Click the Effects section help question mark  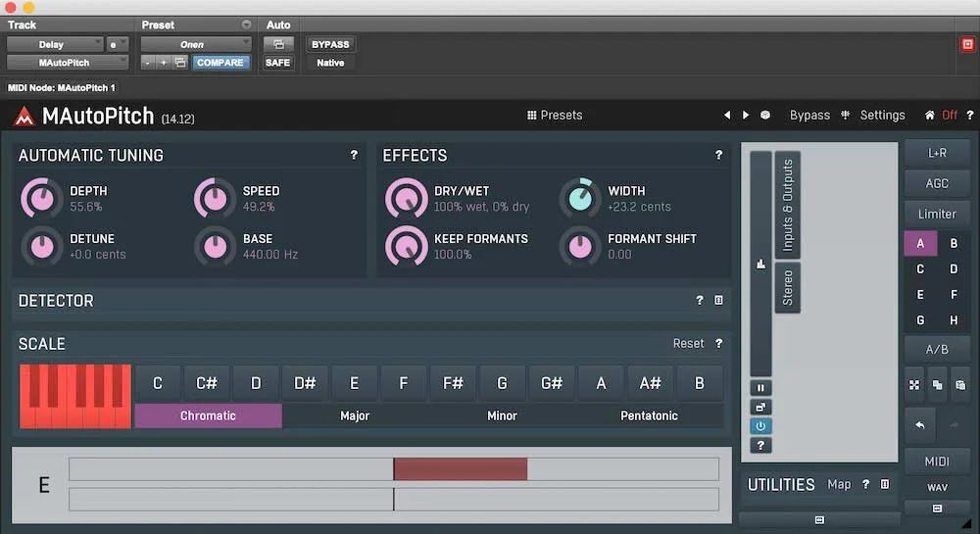click(x=718, y=155)
